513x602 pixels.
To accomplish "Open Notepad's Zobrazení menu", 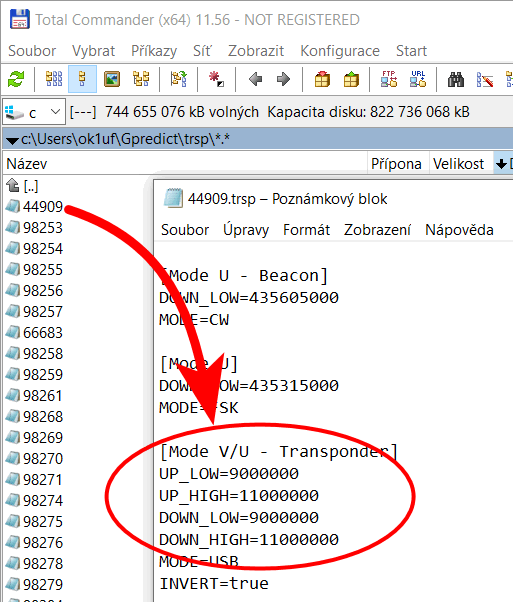I will coord(377,230).
